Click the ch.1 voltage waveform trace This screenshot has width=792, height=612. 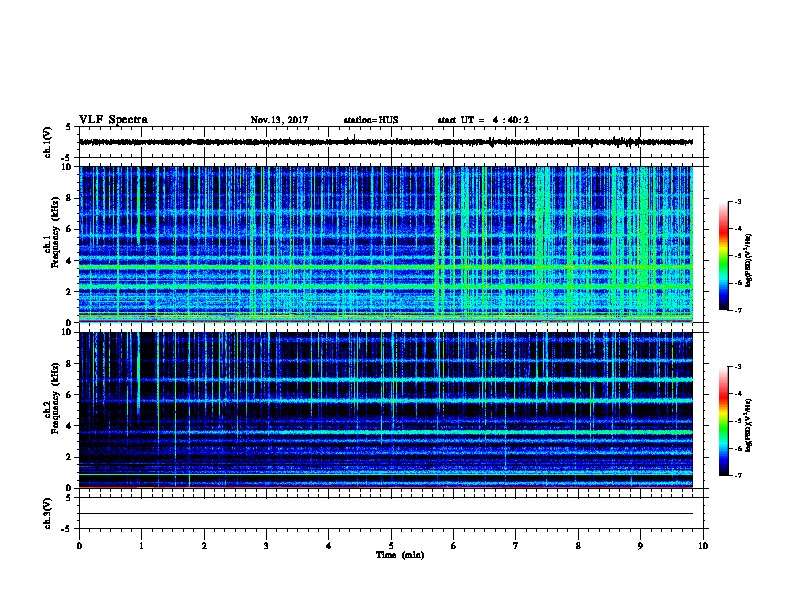click(x=386, y=142)
